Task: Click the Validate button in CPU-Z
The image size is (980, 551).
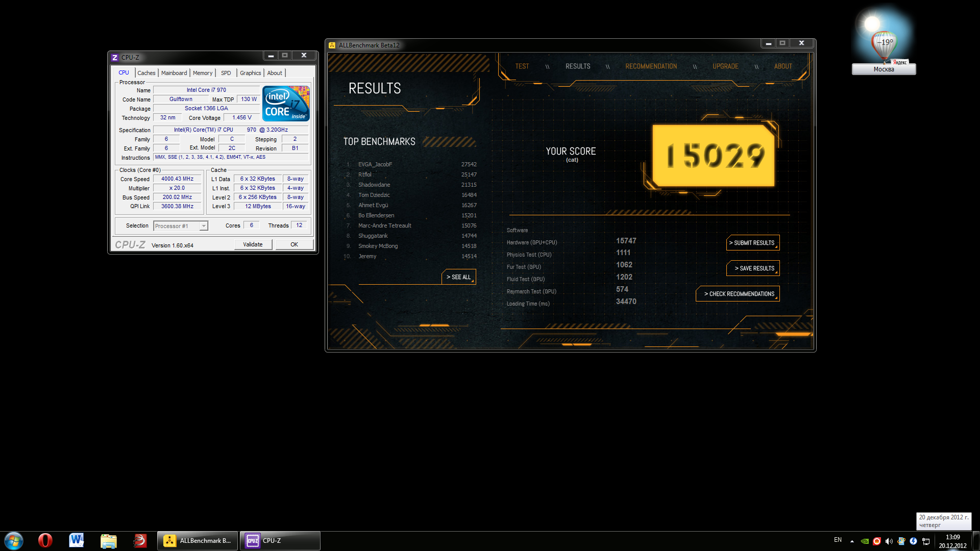Action: (x=253, y=244)
